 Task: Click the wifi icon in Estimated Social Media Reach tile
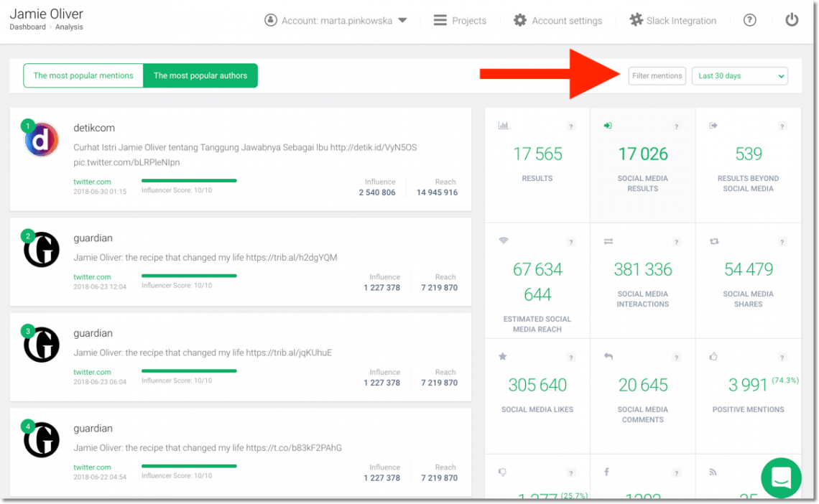tap(503, 241)
